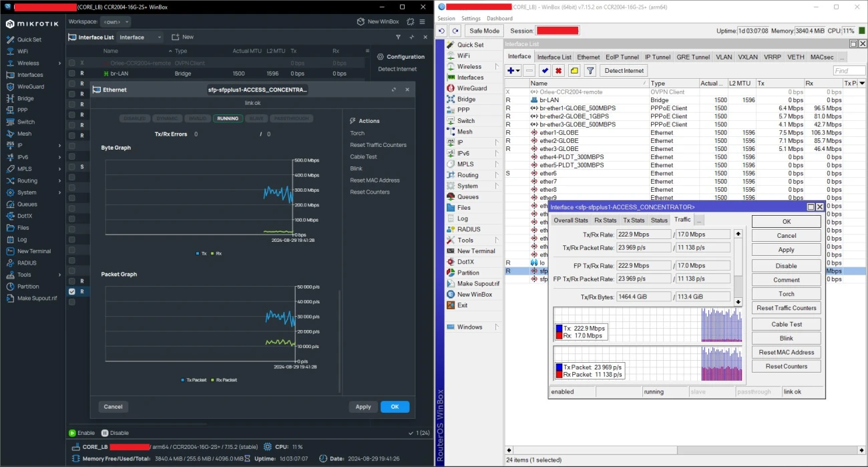Click hamburger menu icon in dark WinBox header
This screenshot has width=868, height=467.
coord(422,22)
